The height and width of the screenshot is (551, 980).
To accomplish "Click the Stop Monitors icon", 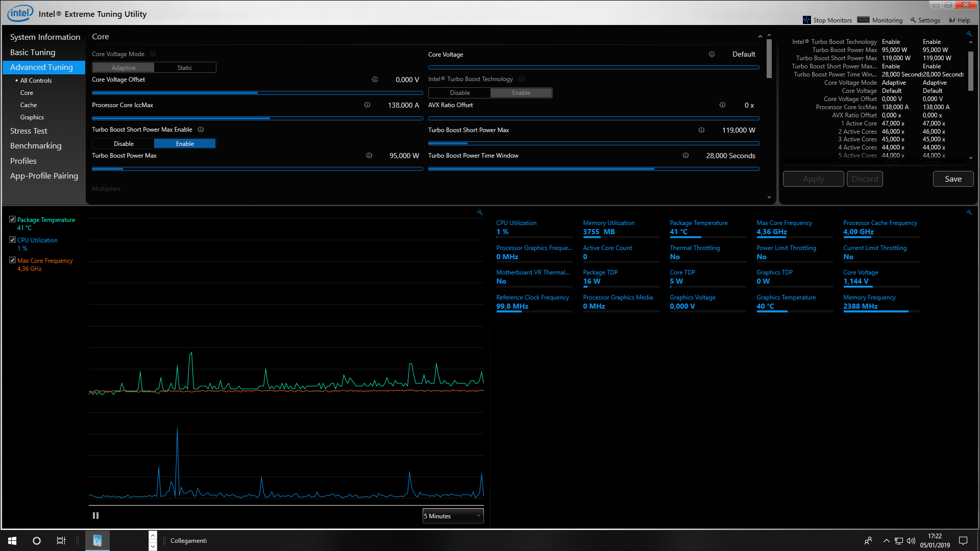I will pyautogui.click(x=806, y=20).
